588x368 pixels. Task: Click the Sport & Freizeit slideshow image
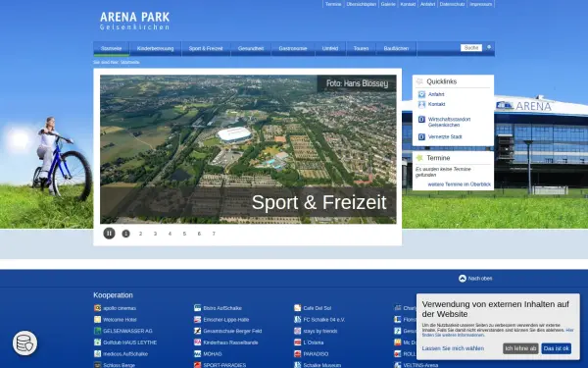(248, 149)
